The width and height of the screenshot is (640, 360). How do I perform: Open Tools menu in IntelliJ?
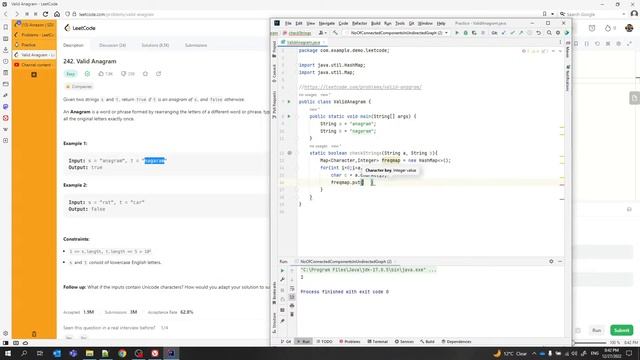pyautogui.click(x=400, y=23)
